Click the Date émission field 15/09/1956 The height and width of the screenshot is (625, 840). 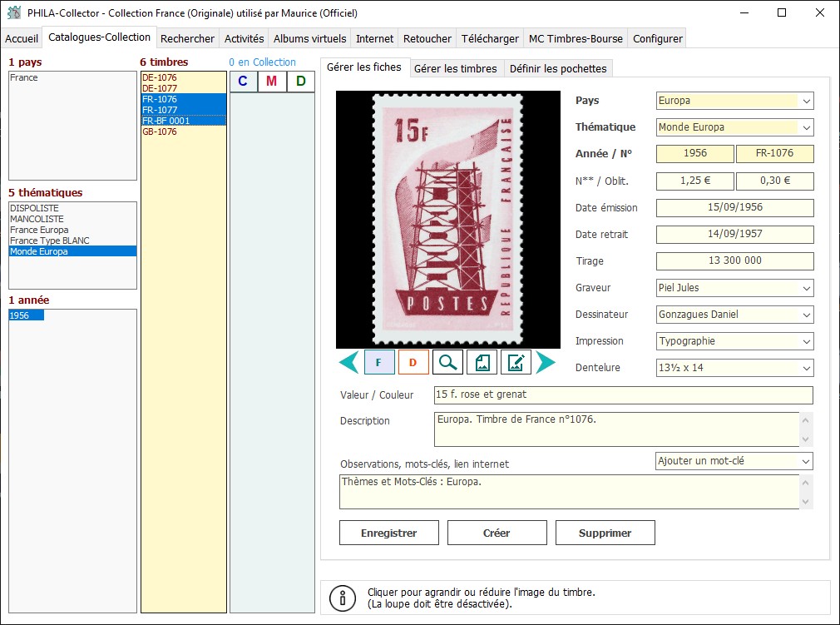[x=734, y=208]
